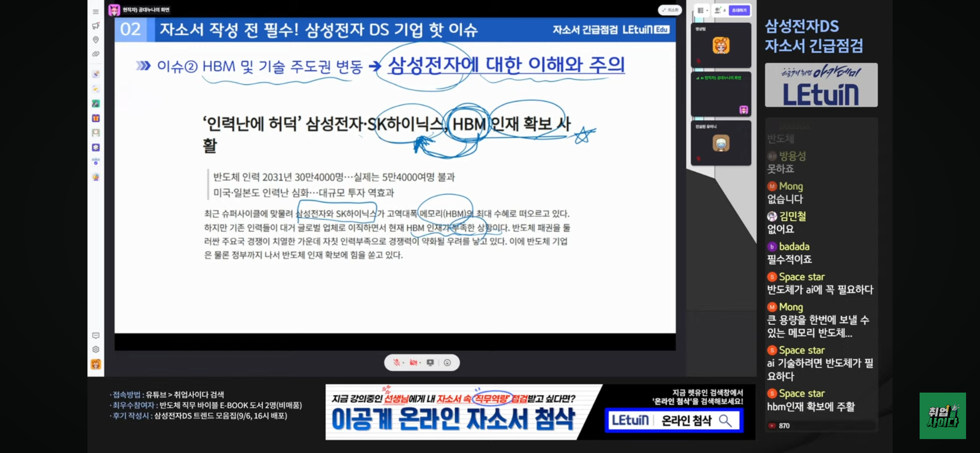Turn on the camera in control bar
The image size is (980, 453).
tap(413, 362)
